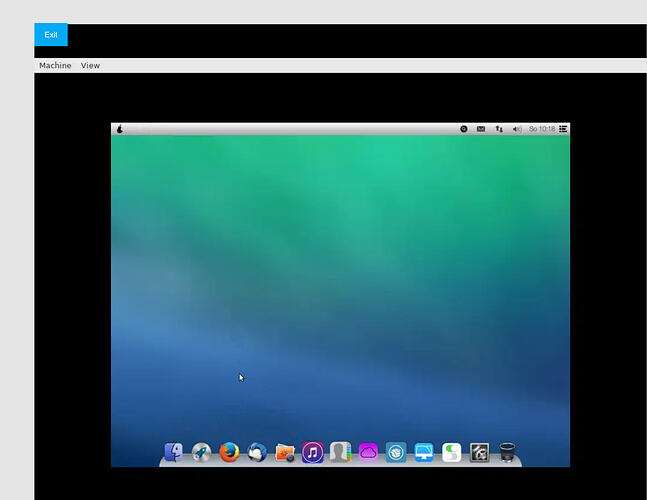Click the mail envelope indicator in the menu bar
647x500 pixels.
481,129
